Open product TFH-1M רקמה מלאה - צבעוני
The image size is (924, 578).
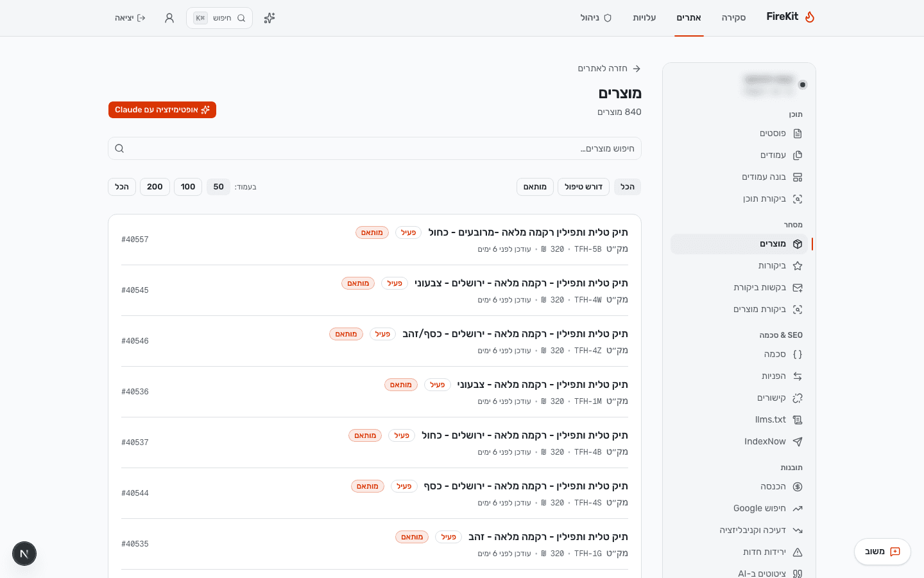[375, 392]
